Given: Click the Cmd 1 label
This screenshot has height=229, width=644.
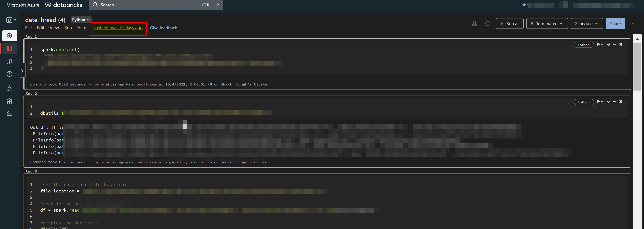Looking at the screenshot, I should tap(32, 36).
